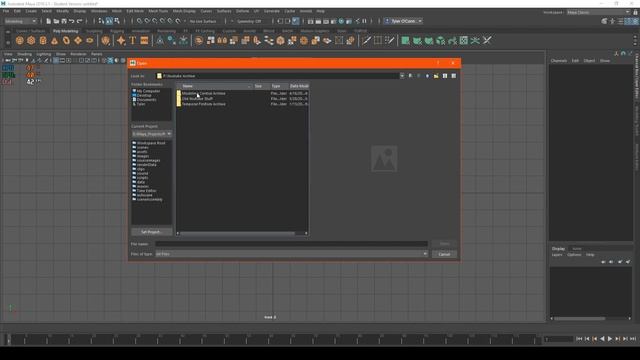Sort file list by Name column header

(215, 86)
